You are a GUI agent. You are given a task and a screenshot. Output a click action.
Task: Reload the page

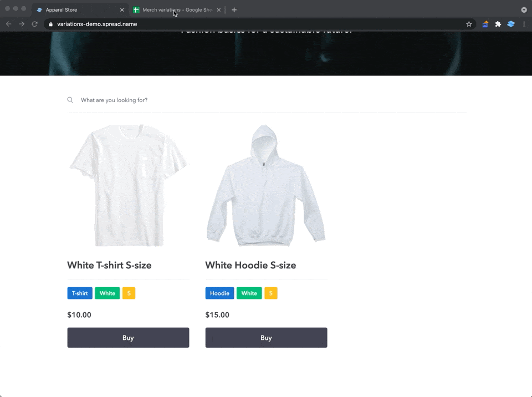click(x=34, y=24)
